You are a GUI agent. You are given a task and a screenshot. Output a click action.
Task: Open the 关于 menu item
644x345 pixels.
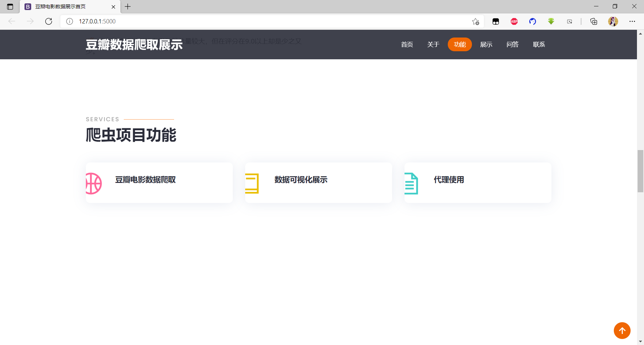[x=433, y=45]
